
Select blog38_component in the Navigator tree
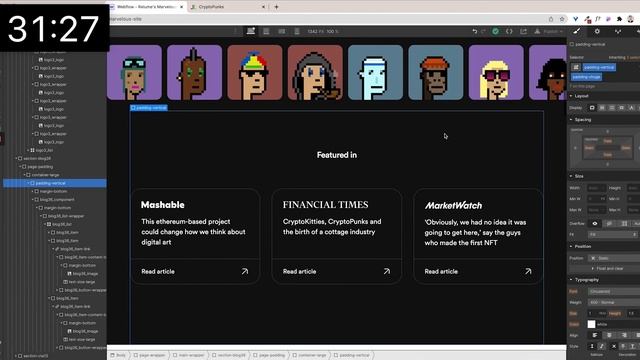tap(56, 200)
